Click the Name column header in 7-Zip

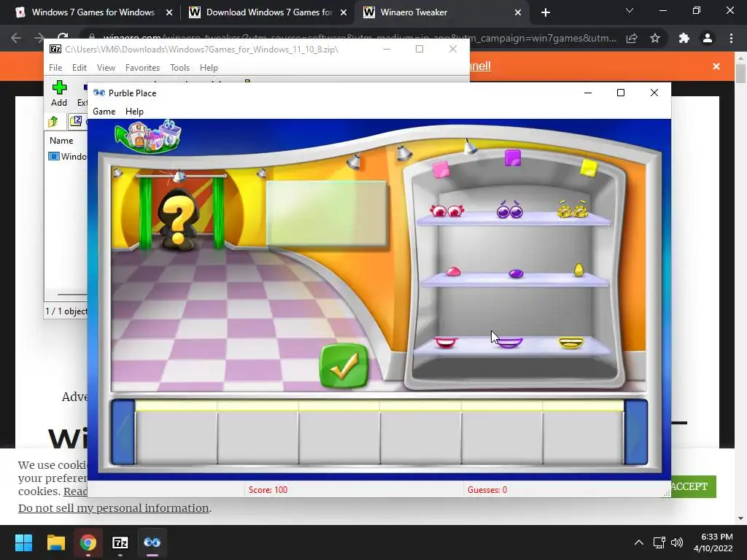[61, 141]
